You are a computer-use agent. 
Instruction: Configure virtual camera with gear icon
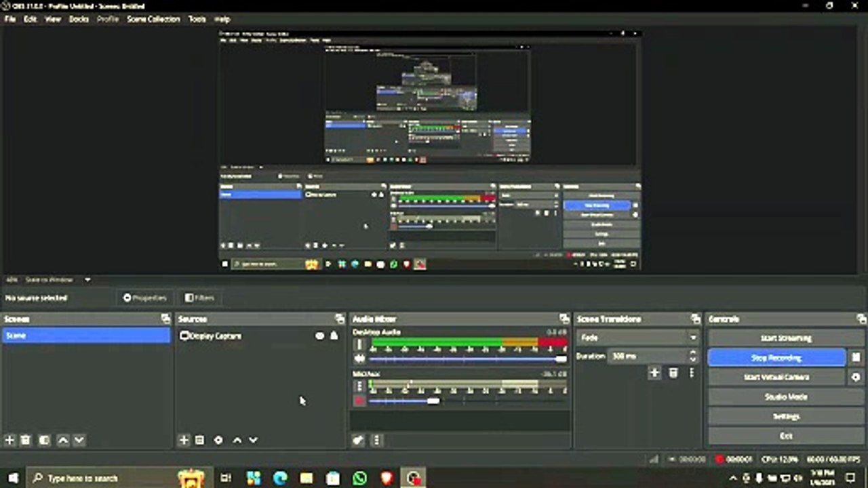pyautogui.click(x=856, y=377)
